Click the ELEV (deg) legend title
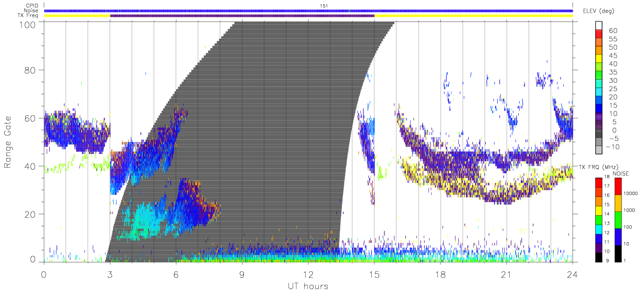The height and width of the screenshot is (297, 644). [x=598, y=11]
